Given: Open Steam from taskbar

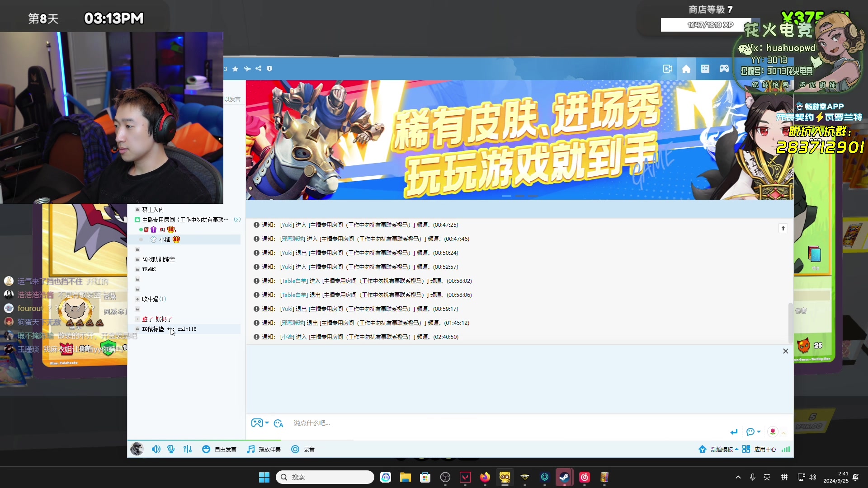Looking at the screenshot, I should coord(564,477).
